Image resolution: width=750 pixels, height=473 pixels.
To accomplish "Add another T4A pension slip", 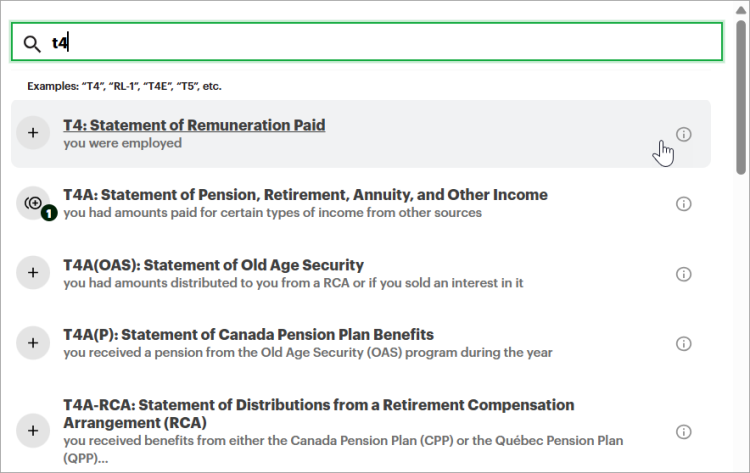I will (33, 203).
